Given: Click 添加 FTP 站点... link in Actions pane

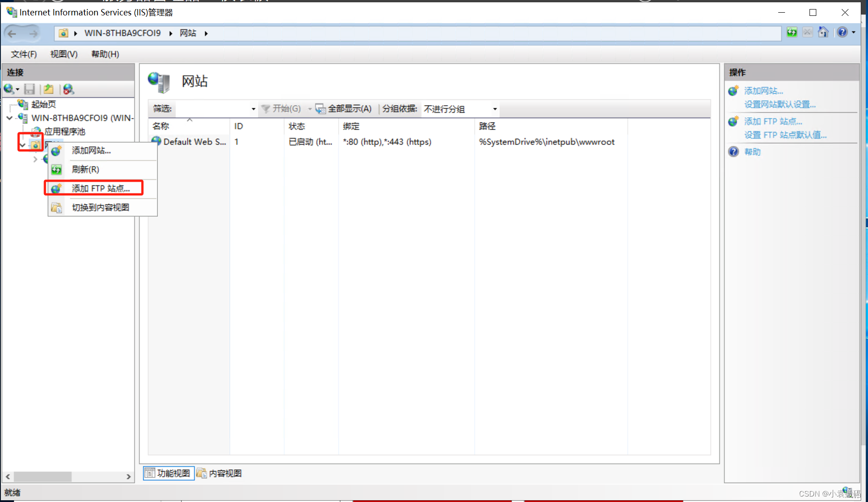Looking at the screenshot, I should click(x=773, y=121).
